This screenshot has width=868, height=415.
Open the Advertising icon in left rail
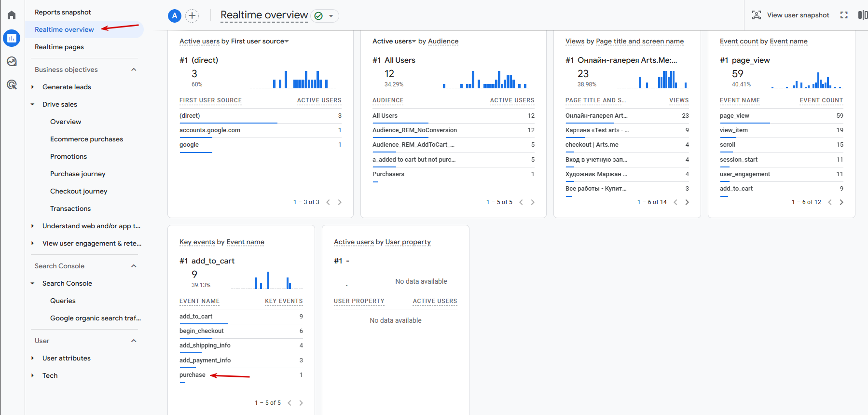click(12, 85)
